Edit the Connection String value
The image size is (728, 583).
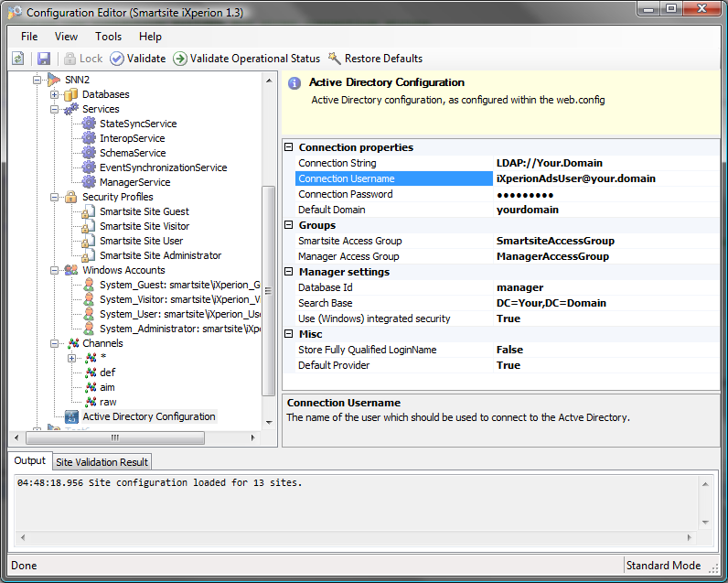coord(605,163)
